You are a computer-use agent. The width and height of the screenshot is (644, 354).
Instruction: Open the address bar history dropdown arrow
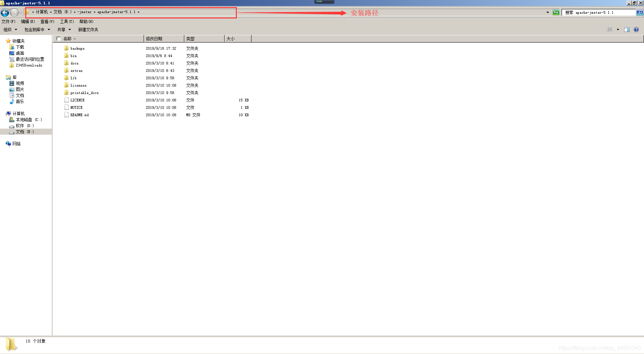click(548, 12)
